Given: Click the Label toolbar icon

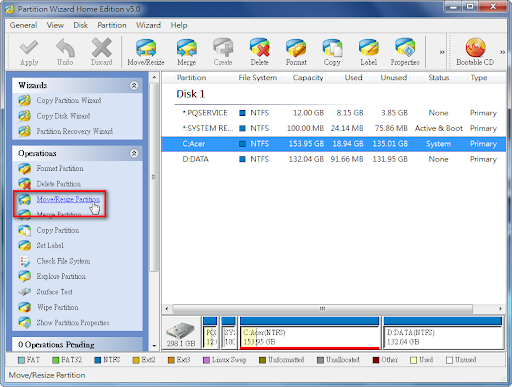Looking at the screenshot, I should pyautogui.click(x=369, y=52).
